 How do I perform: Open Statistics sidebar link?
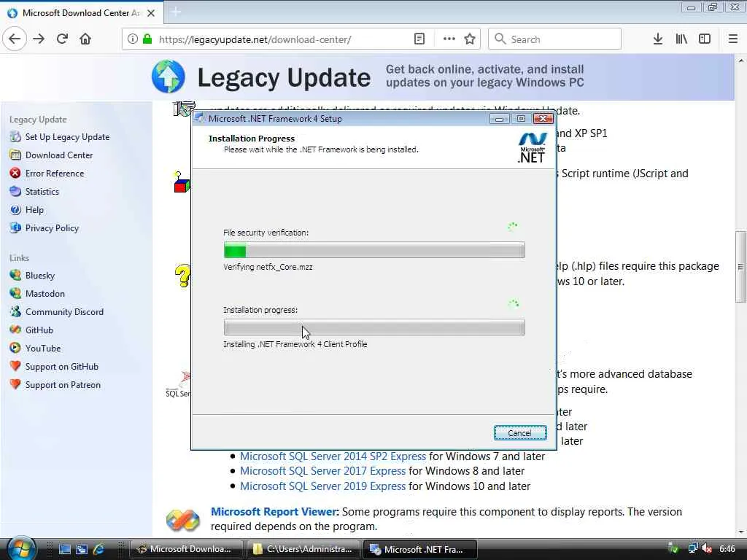42,192
